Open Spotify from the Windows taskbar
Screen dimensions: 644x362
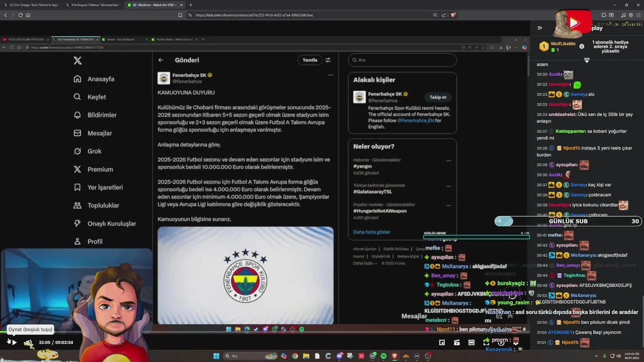pos(384,356)
